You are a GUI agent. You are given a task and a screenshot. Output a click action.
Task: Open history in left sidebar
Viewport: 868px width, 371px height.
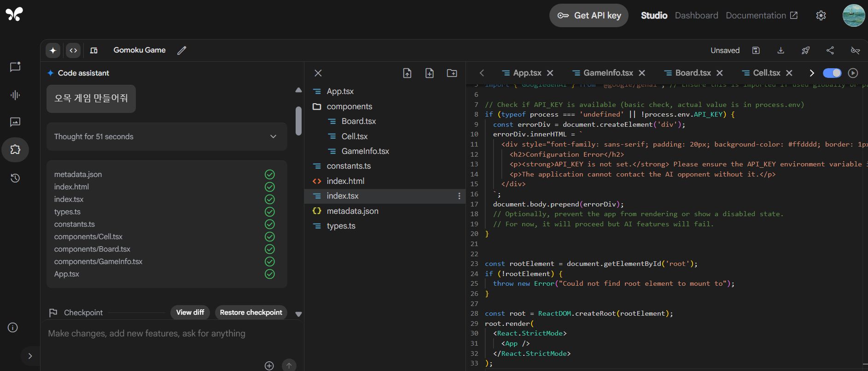pos(15,178)
